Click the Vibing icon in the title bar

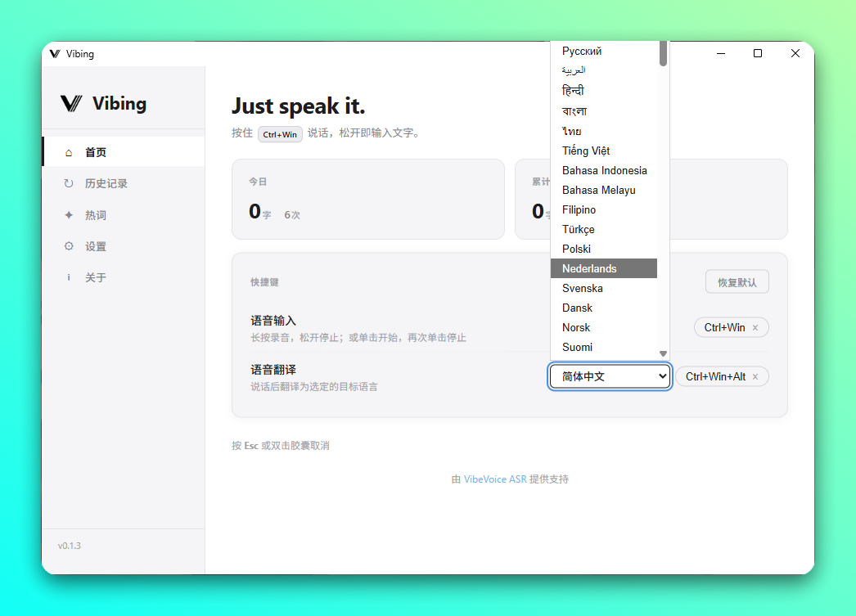click(55, 54)
